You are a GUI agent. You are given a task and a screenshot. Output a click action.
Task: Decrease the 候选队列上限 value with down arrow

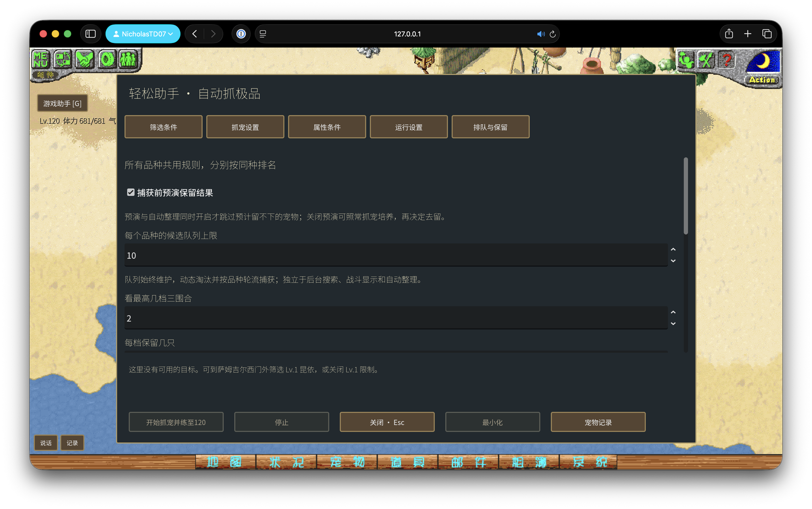[673, 261]
